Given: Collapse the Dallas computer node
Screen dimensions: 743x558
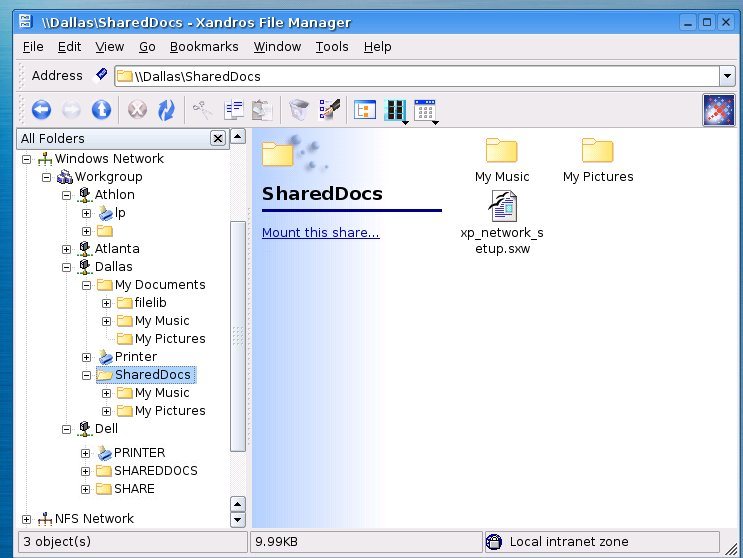Looking at the screenshot, I should point(67,267).
